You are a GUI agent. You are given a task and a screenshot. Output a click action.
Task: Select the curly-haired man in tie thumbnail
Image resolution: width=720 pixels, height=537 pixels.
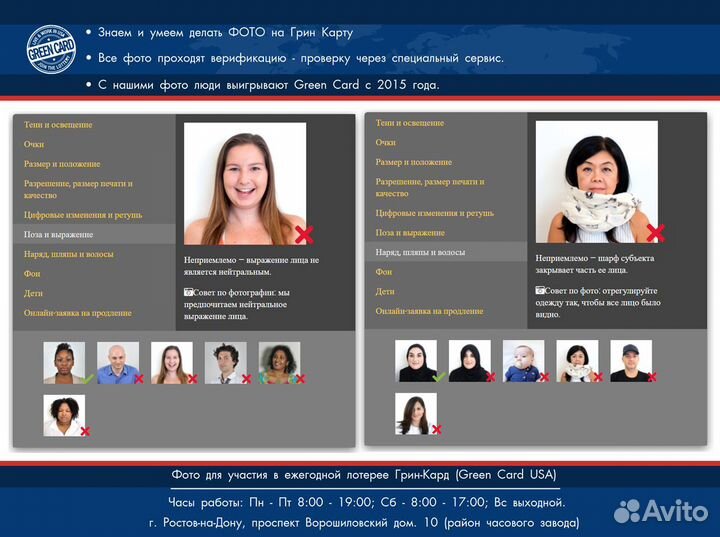point(225,362)
